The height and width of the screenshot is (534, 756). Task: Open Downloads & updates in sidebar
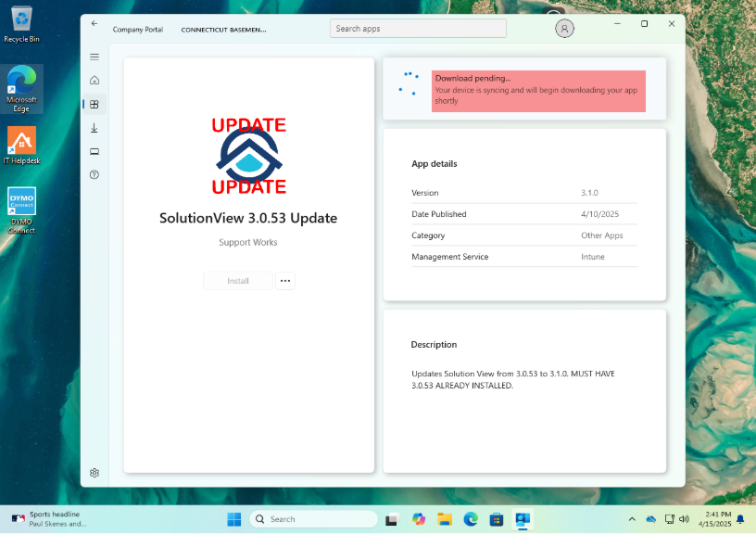point(94,128)
